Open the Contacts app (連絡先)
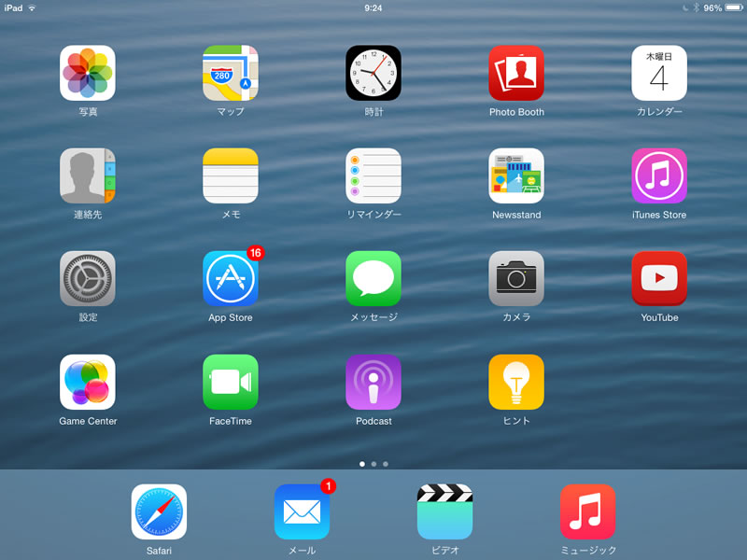747x560 pixels. pos(88,175)
